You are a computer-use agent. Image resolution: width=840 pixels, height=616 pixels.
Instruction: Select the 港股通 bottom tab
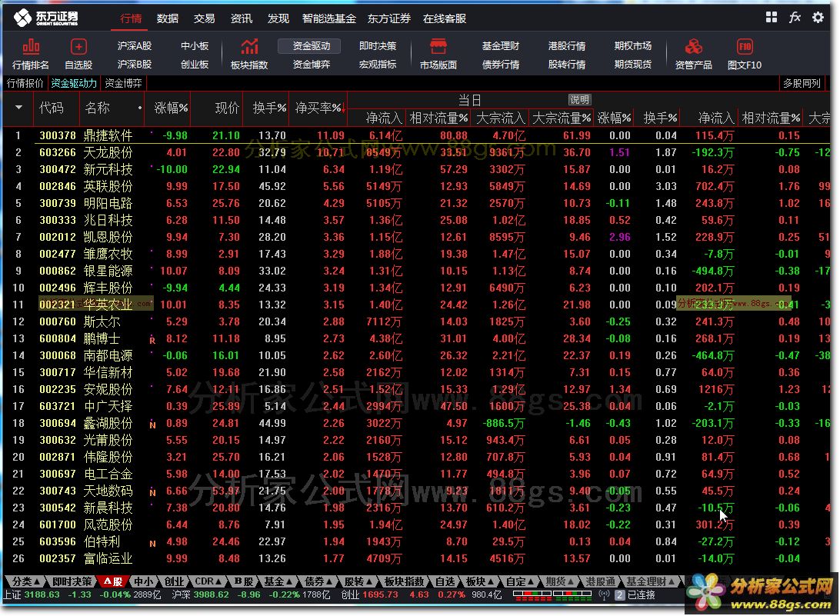601,581
